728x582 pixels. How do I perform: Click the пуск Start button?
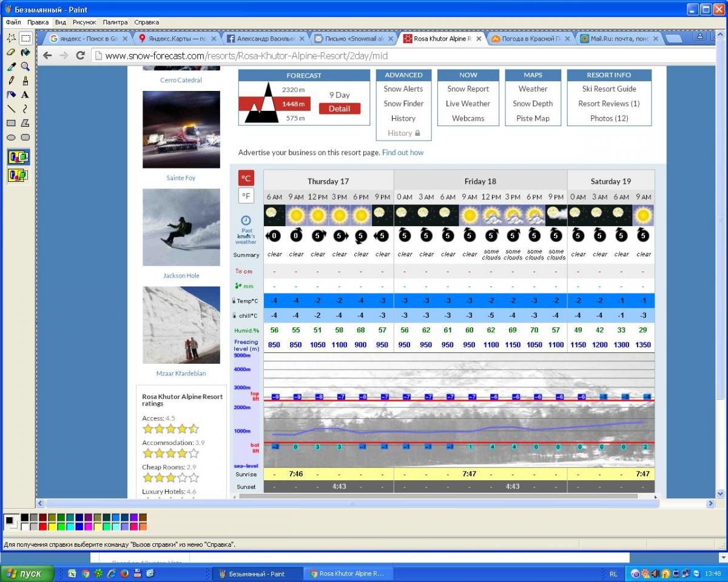pos(27,574)
